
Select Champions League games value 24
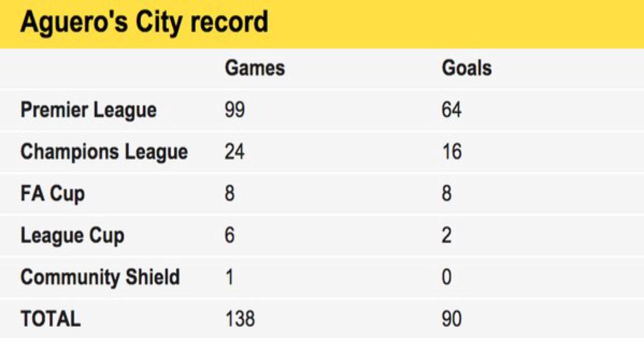(x=235, y=152)
